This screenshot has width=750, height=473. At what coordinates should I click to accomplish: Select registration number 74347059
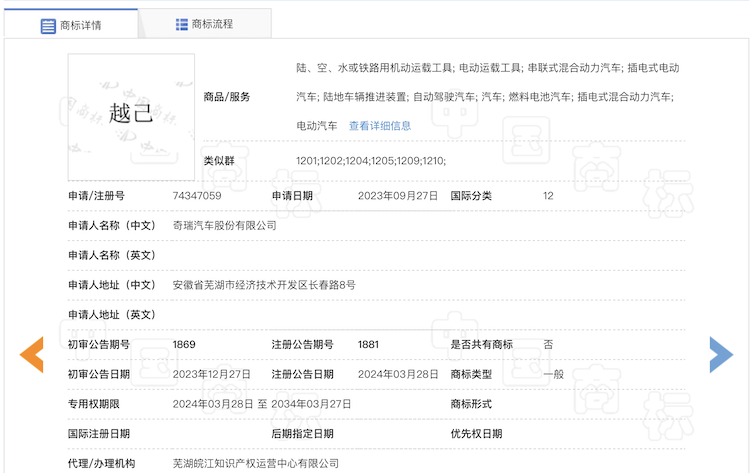click(197, 196)
